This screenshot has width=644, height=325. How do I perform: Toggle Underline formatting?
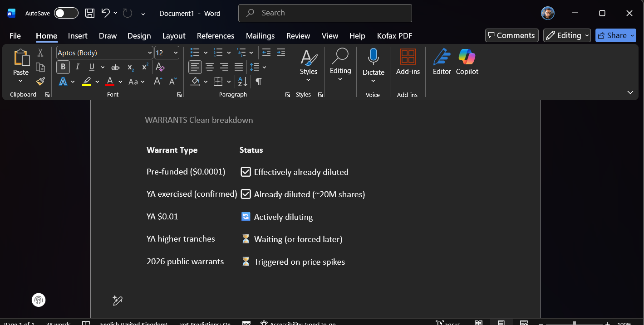[92, 67]
